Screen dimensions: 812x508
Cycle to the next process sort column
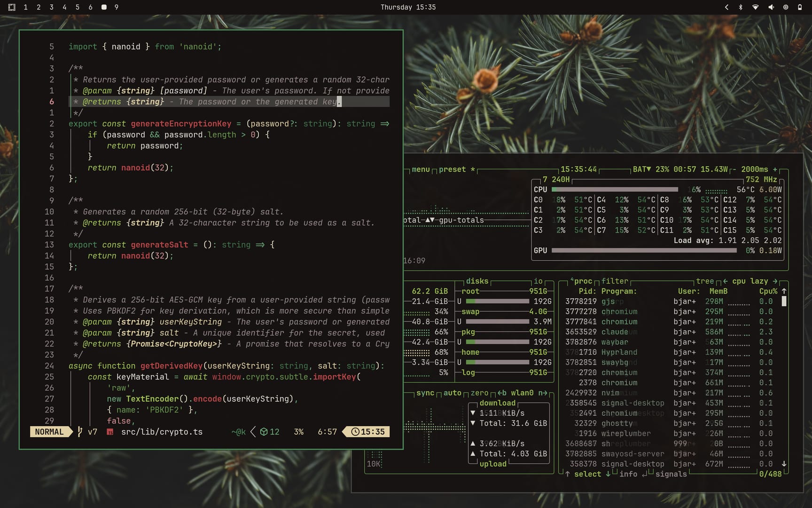(x=775, y=281)
